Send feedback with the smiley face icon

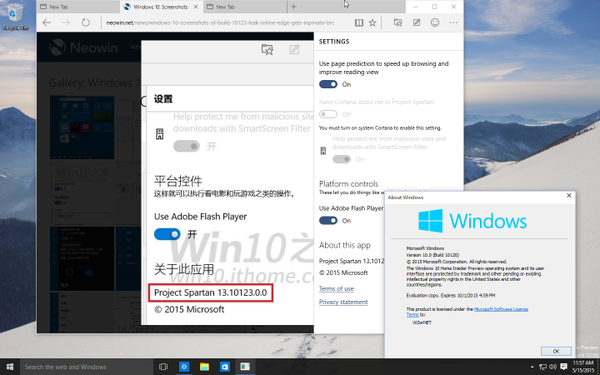[435, 23]
